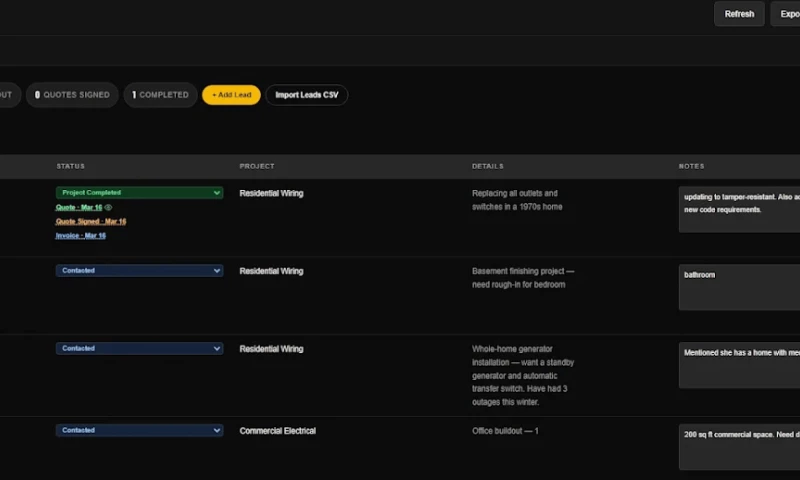Image resolution: width=800 pixels, height=480 pixels.
Task: Open the Quote - Mar 16 link
Action: click(x=79, y=208)
